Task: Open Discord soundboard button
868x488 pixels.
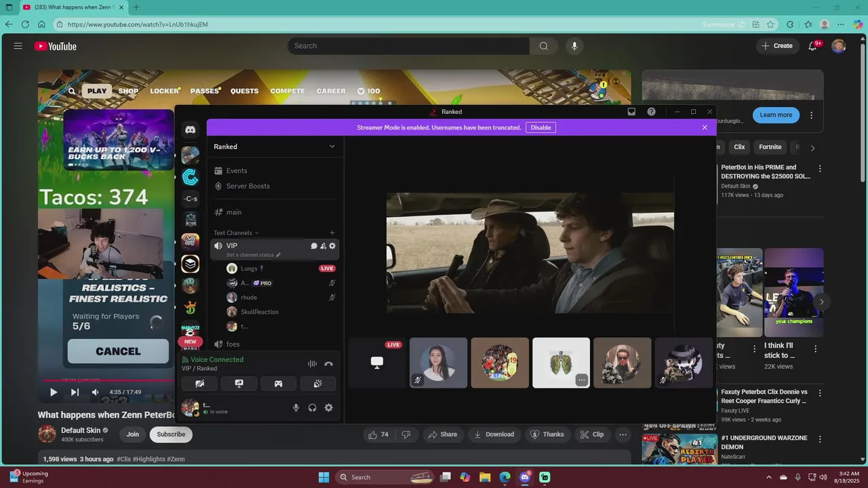Action: [x=317, y=384]
